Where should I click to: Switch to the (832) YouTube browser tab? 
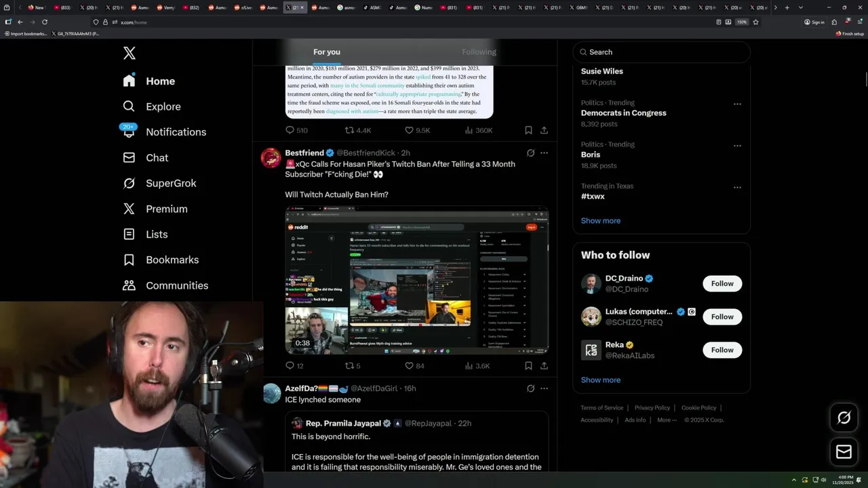pos(191,7)
